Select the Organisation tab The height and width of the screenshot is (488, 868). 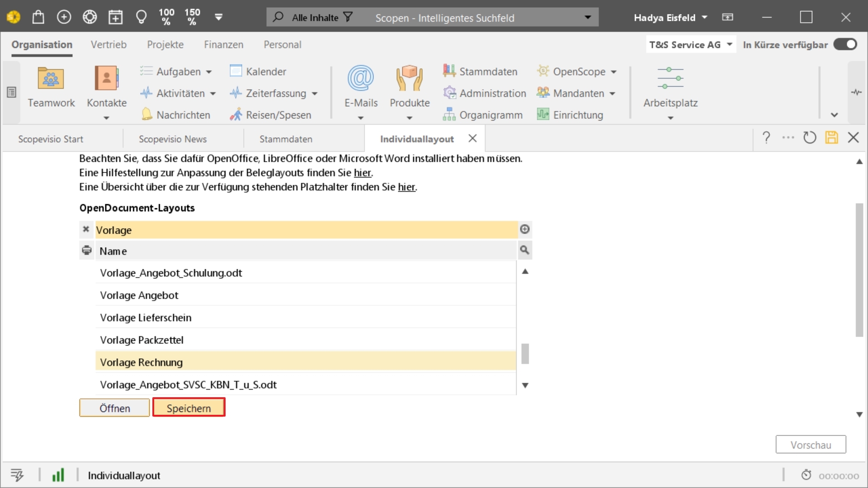[x=42, y=44]
